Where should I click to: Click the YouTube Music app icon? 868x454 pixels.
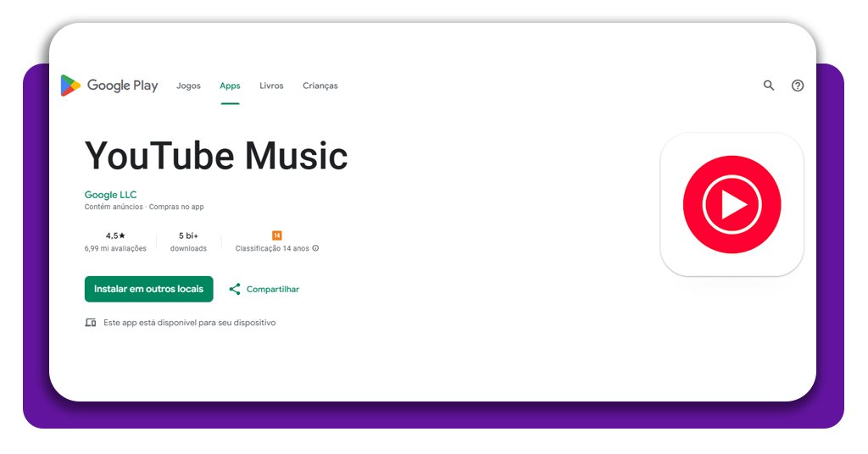(x=732, y=205)
